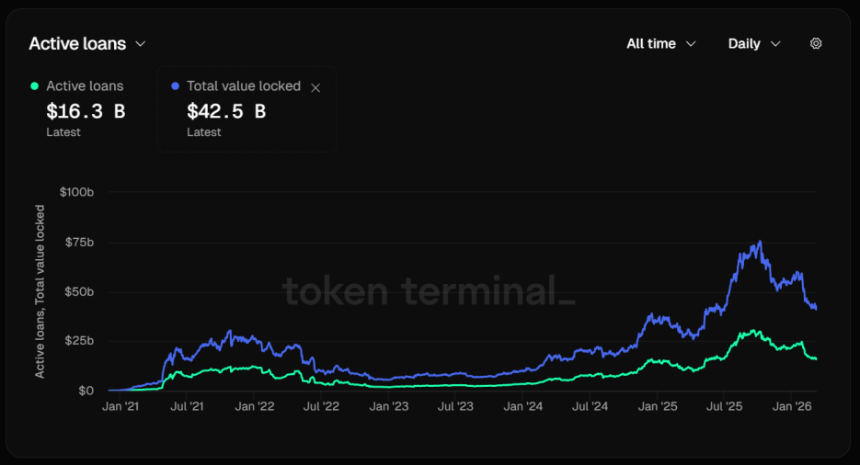
Task: Click the blue Total value locked dot
Action: click(176, 87)
